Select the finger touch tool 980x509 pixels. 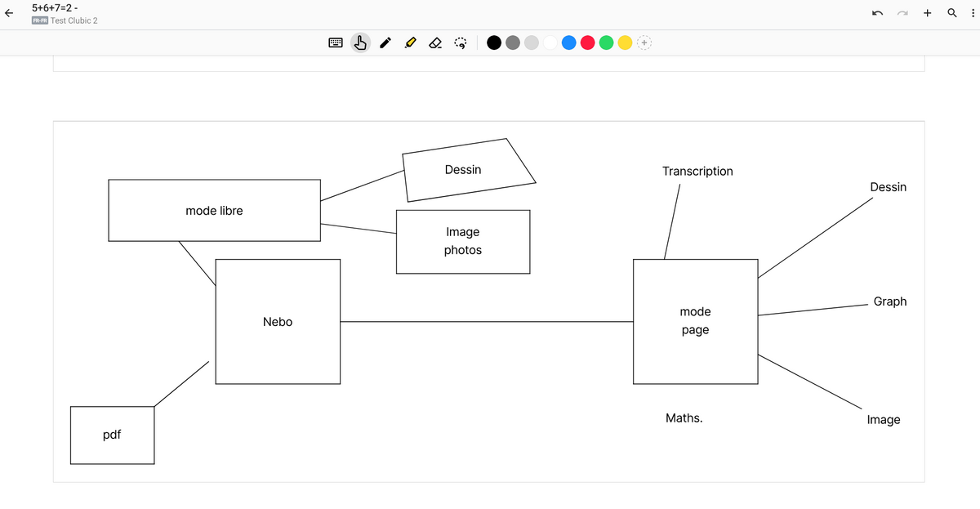360,42
